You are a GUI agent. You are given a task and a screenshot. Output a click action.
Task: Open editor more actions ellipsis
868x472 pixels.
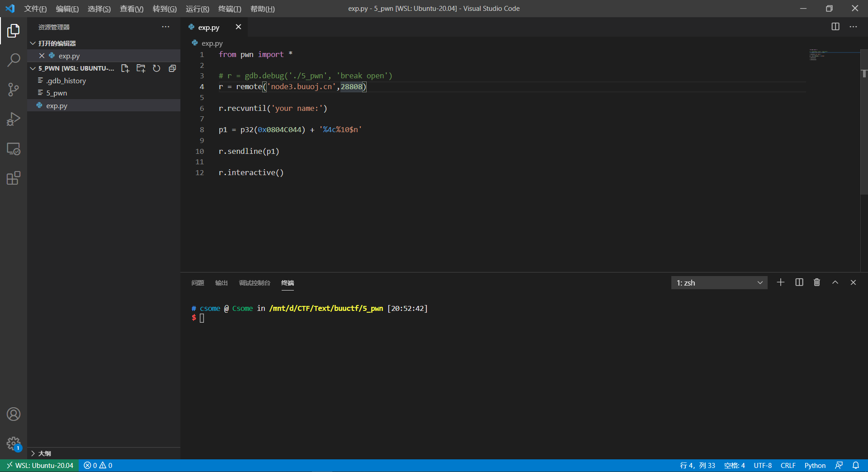point(853,27)
